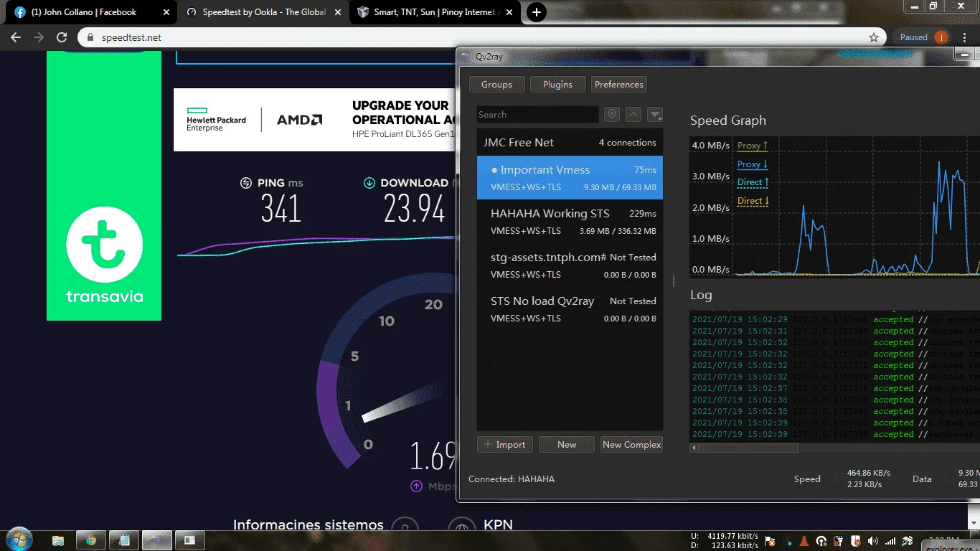Select the STS No load Qv2ray connection
Screen dimensions: 980x551
[570, 309]
